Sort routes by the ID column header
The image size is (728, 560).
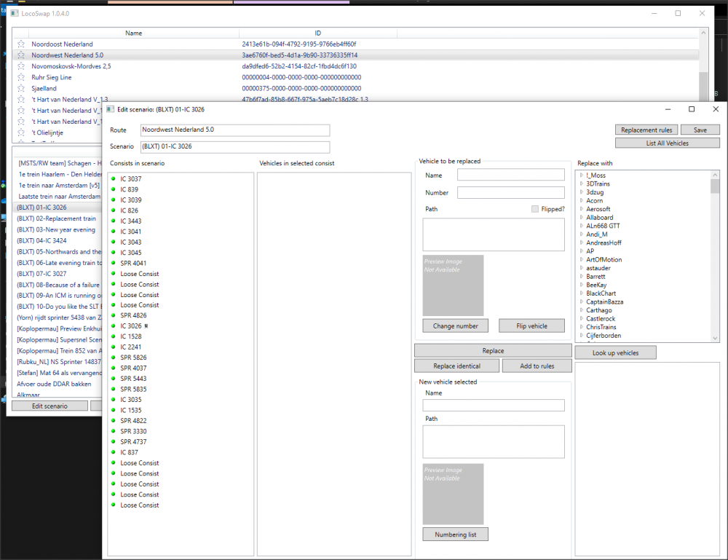317,33
